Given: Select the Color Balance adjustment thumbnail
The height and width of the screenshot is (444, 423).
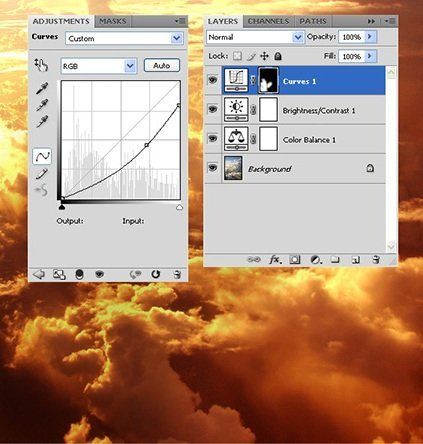Looking at the screenshot, I should coord(236,139).
